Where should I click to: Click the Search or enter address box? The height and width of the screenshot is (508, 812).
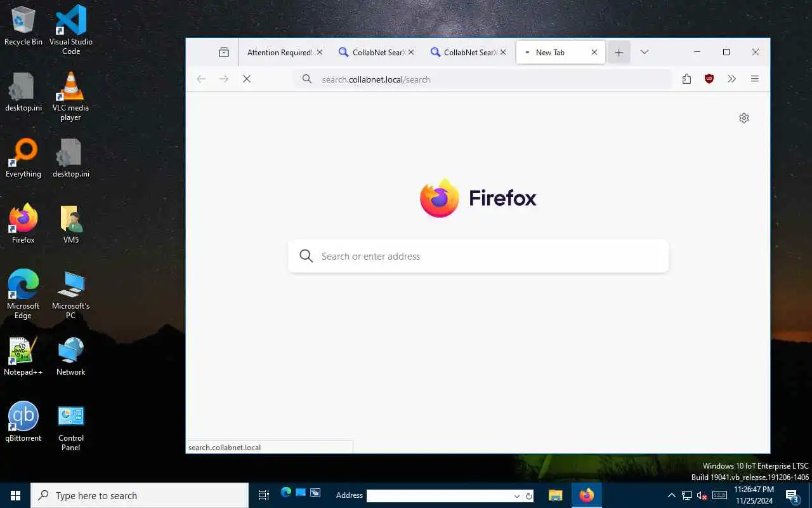pos(478,256)
